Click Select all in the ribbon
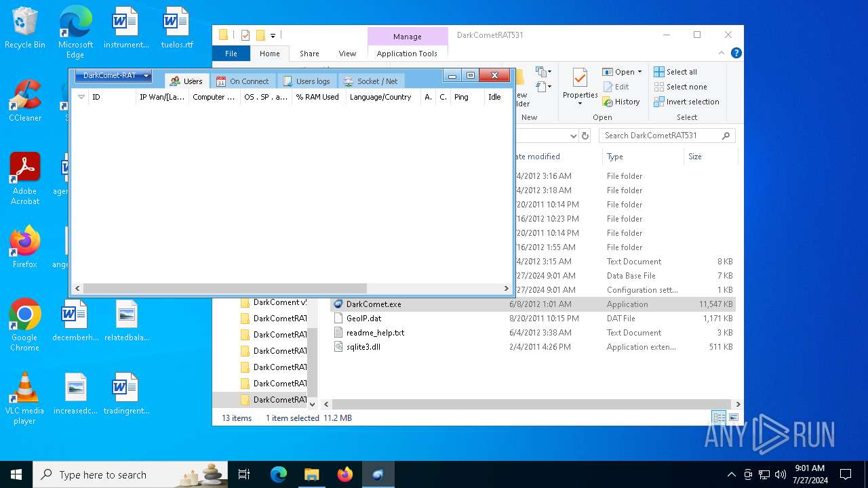 (675, 72)
